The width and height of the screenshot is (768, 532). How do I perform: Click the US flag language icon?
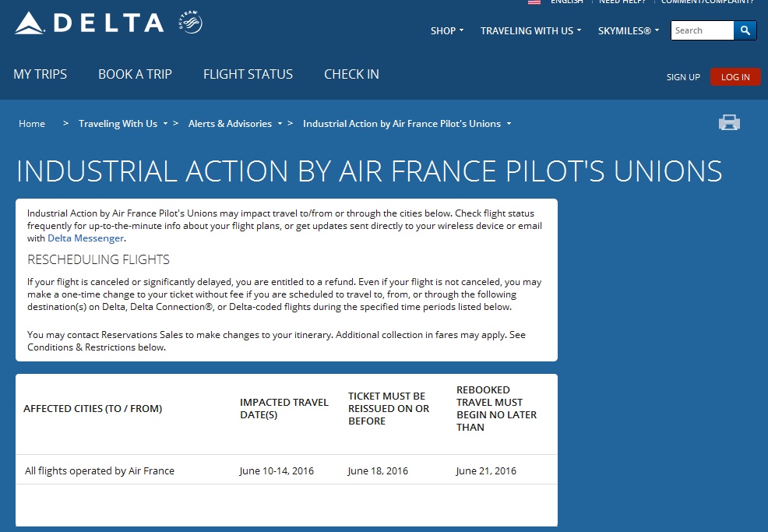click(534, 2)
